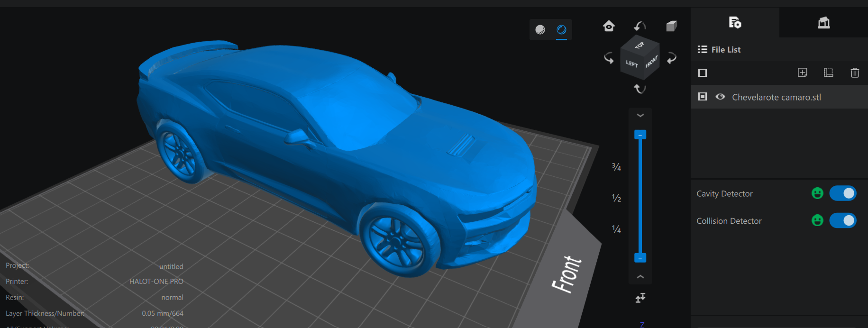Rotate view upward with top arrow

point(640,26)
